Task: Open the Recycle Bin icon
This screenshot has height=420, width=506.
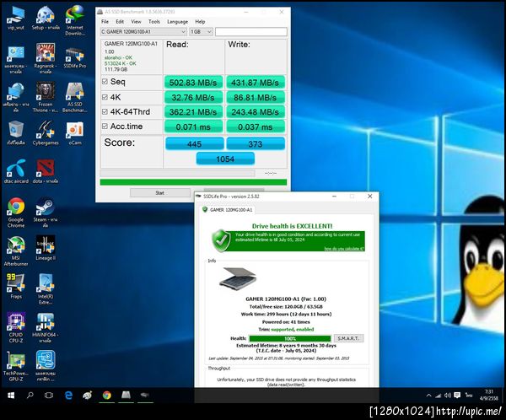Action: 16,133
